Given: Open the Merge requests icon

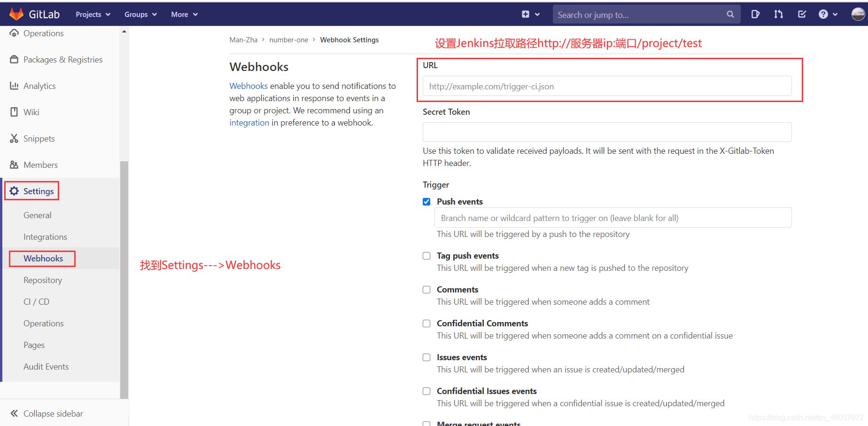Looking at the screenshot, I should (x=779, y=14).
